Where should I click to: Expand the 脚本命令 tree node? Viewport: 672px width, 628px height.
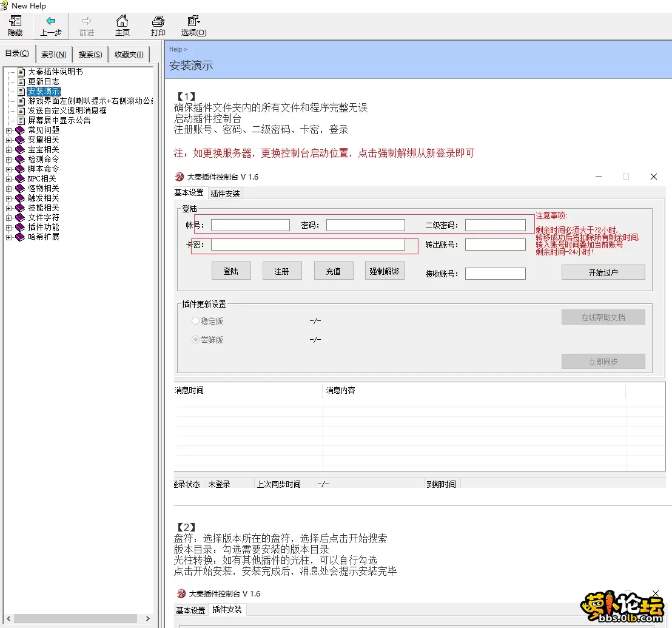(x=8, y=169)
